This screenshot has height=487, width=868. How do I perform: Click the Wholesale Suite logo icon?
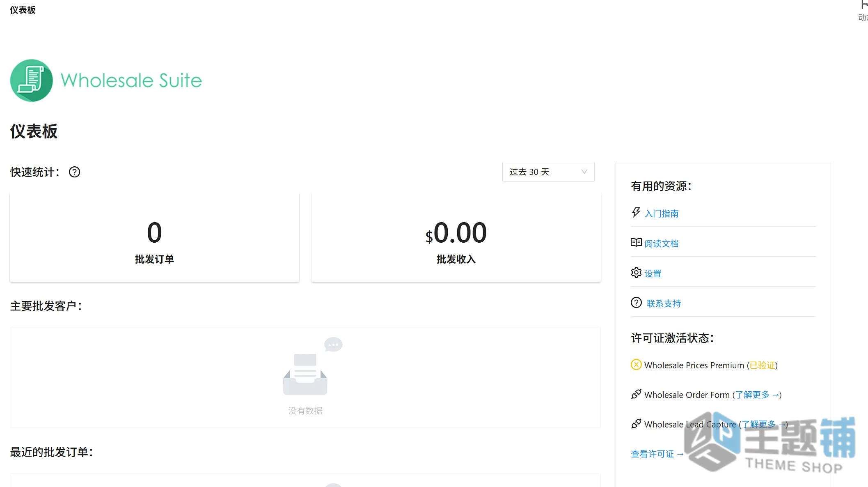coord(32,80)
